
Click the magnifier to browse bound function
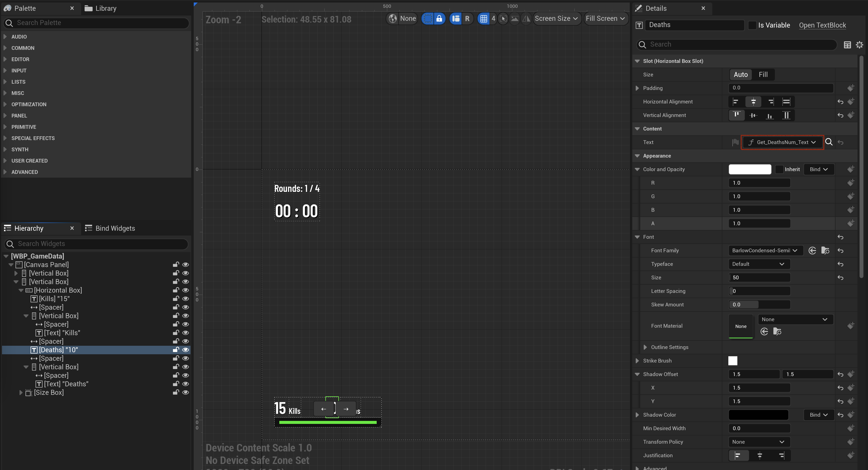point(828,142)
